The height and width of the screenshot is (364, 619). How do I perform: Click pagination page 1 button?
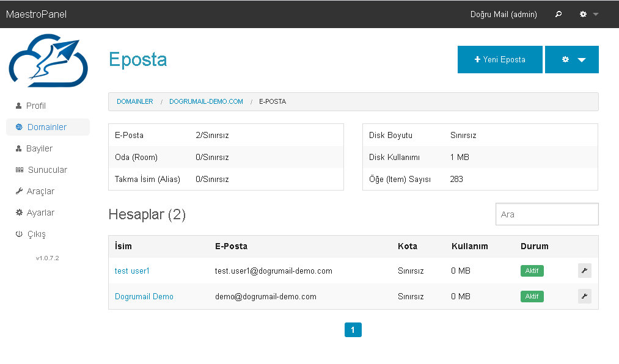click(x=353, y=330)
